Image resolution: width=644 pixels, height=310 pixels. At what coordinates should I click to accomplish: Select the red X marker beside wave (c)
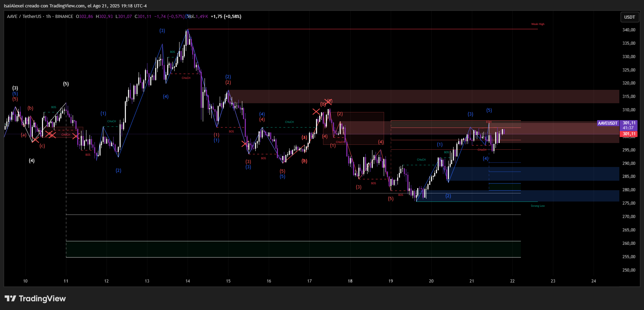tap(35, 140)
